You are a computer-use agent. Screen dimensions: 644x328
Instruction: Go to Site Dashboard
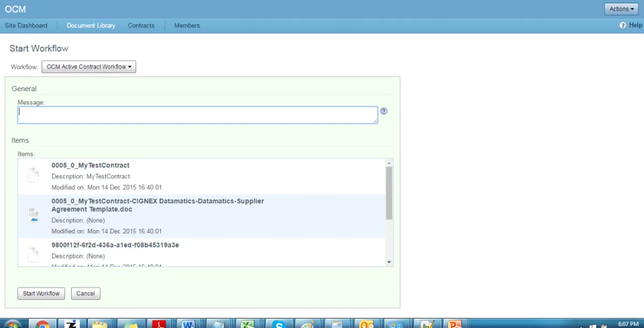26,25
